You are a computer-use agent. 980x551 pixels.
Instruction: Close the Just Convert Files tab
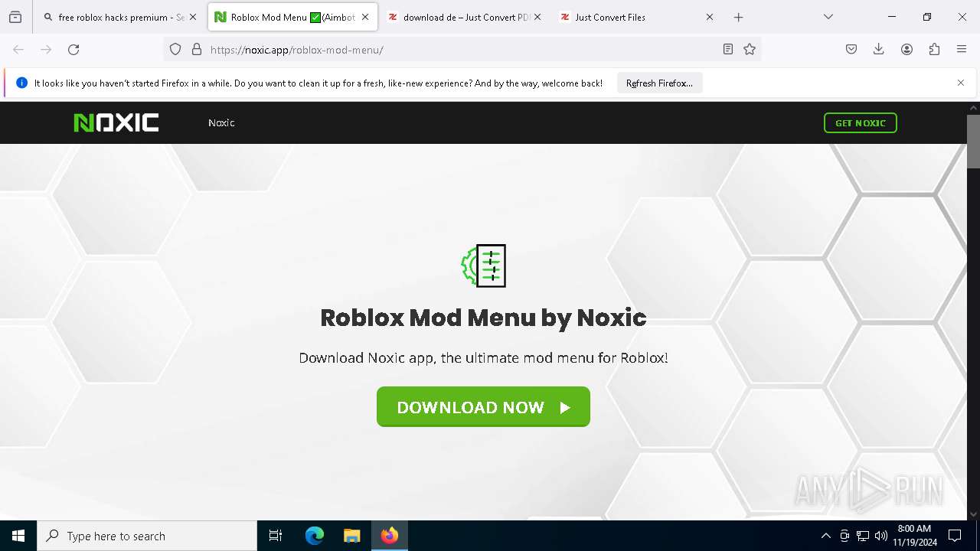710,17
